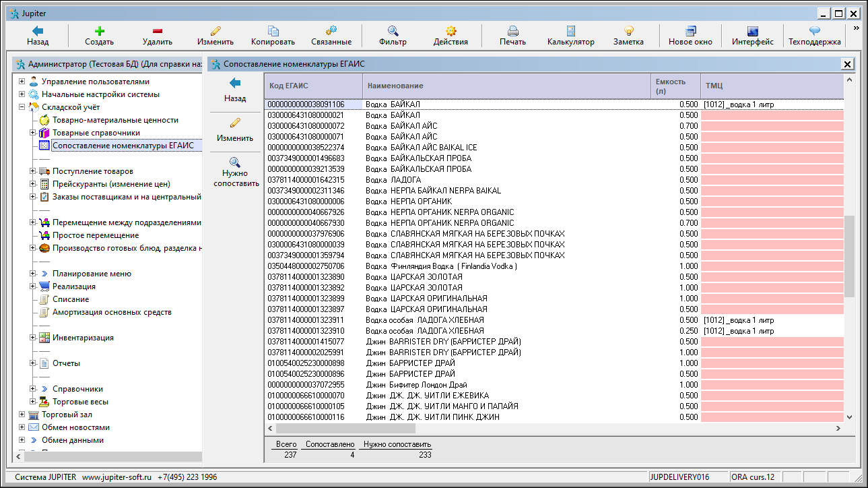Click ТМЦ cell of Водка особая 0.250 row
868x488 pixels.
772,331
